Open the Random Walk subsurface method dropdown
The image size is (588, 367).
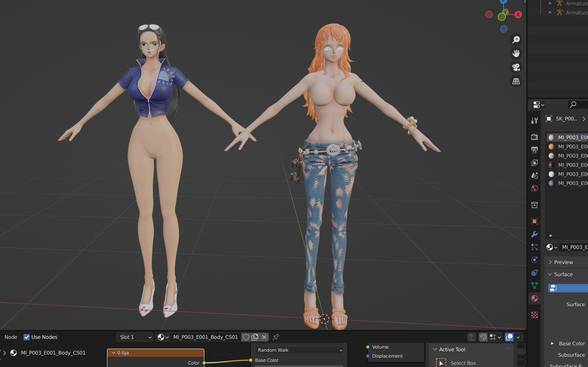[x=299, y=350]
